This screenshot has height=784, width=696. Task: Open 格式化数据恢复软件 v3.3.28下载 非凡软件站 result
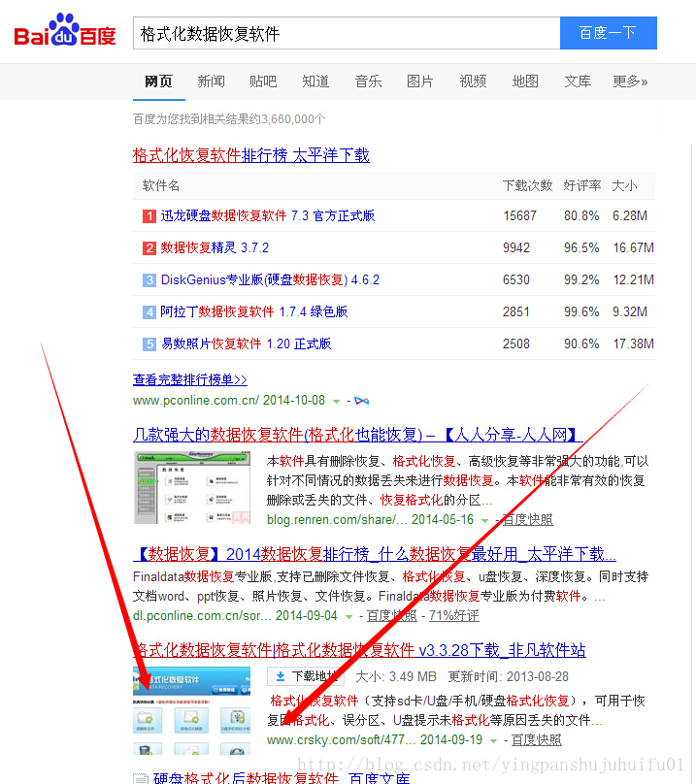pos(359,650)
